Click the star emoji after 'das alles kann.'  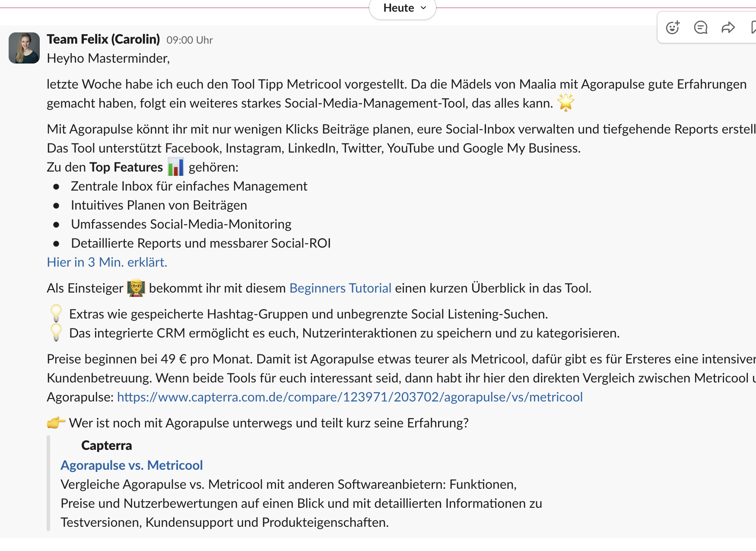click(565, 103)
